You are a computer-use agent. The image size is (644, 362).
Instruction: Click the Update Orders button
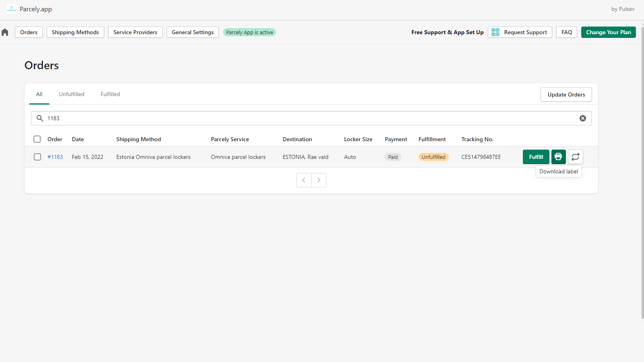coord(566,95)
